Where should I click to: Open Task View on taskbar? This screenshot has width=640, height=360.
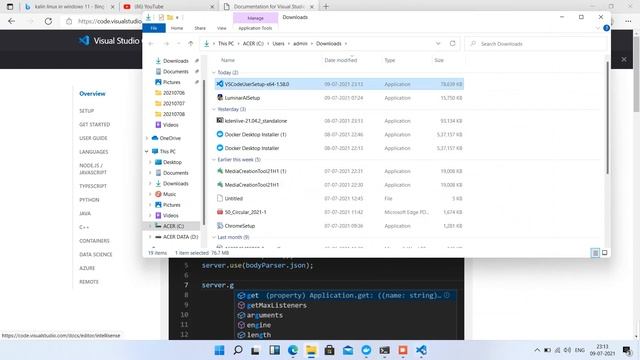pyautogui.click(x=256, y=350)
